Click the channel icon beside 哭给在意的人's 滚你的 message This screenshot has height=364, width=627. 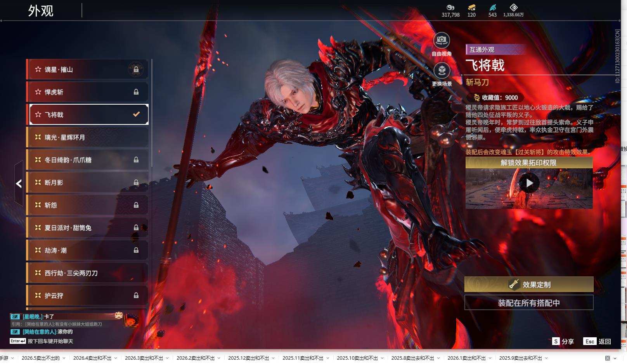[x=15, y=332]
